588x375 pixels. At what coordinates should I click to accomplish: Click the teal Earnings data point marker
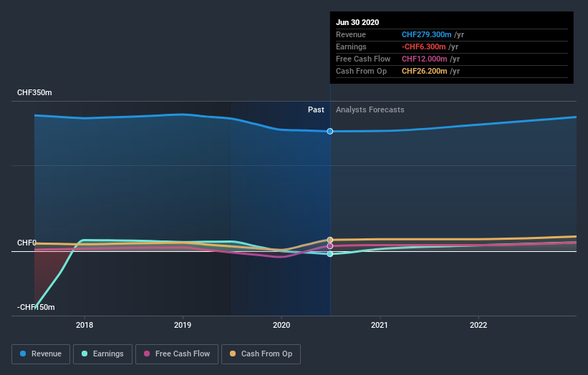330,254
